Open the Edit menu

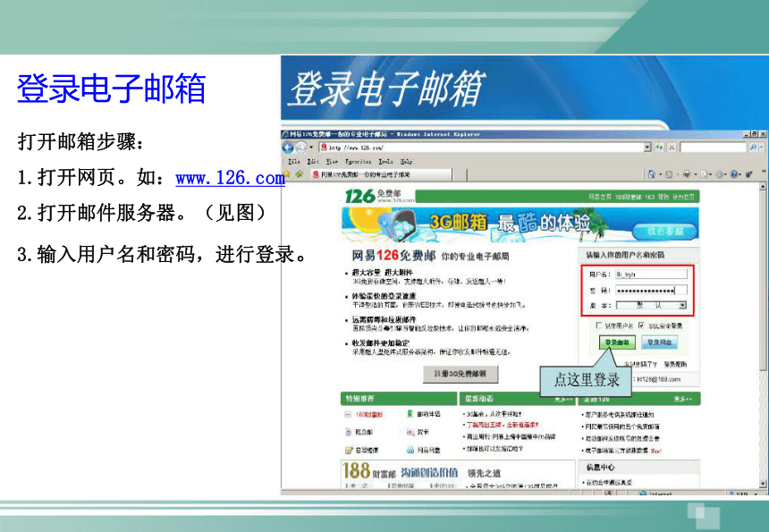(x=313, y=161)
